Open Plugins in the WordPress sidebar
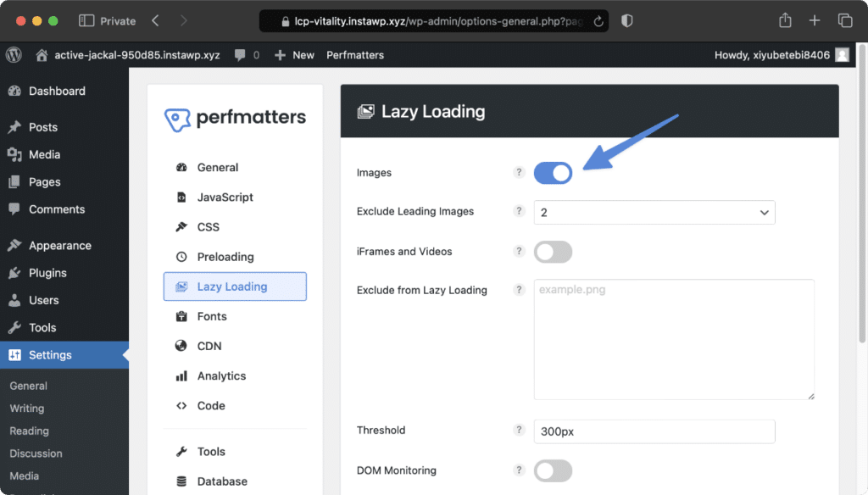868x495 pixels. [x=47, y=273]
